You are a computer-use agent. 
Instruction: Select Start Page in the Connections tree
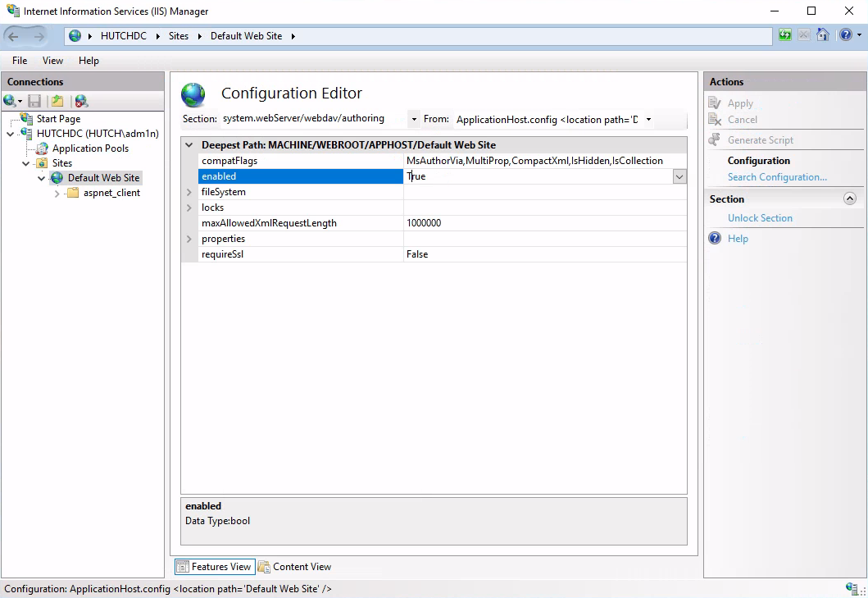click(x=58, y=119)
